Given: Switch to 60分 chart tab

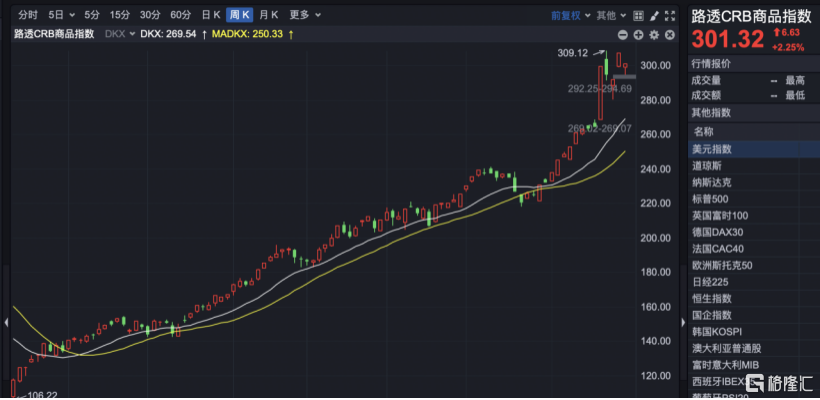Looking at the screenshot, I should click(181, 15).
